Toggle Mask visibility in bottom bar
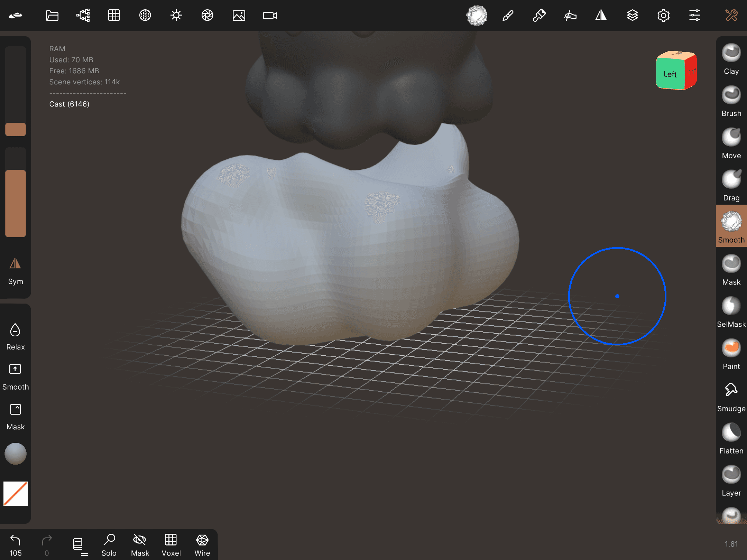 tap(140, 545)
